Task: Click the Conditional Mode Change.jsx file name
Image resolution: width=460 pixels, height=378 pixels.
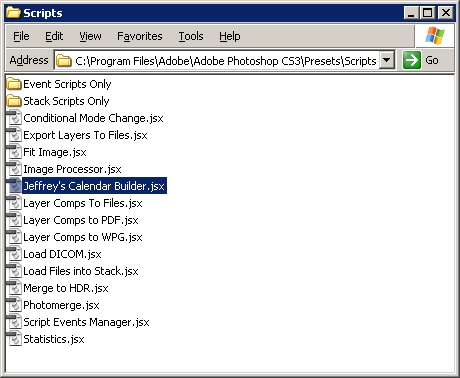Action: pyautogui.click(x=93, y=118)
